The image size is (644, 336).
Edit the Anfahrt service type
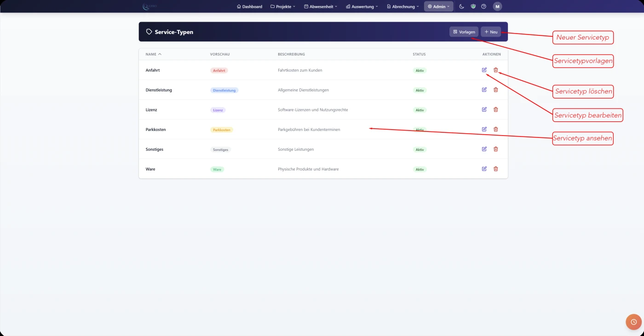(484, 70)
